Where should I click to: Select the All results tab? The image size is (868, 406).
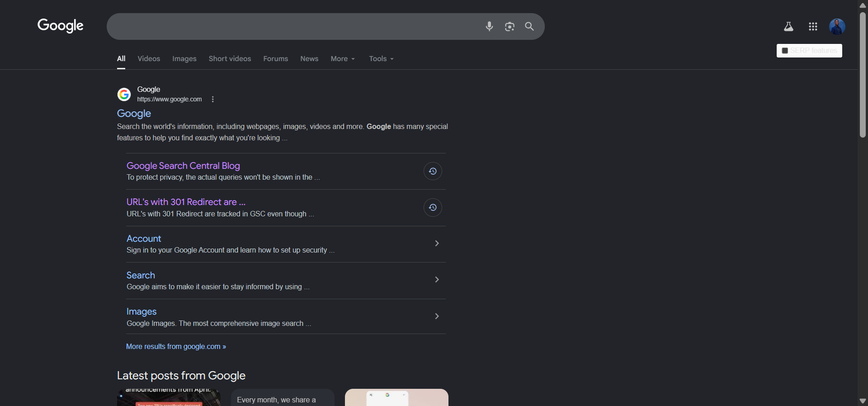121,59
